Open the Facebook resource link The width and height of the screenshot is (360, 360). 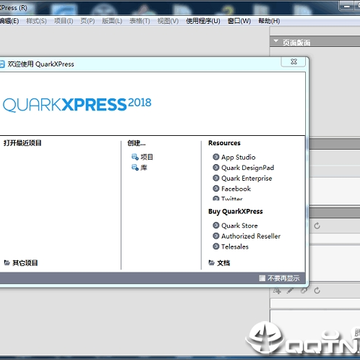coord(232,189)
